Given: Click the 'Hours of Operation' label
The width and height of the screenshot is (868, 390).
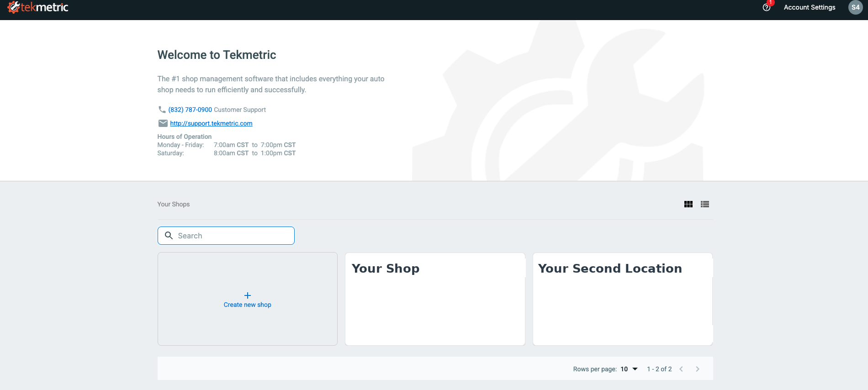Looking at the screenshot, I should [185, 137].
